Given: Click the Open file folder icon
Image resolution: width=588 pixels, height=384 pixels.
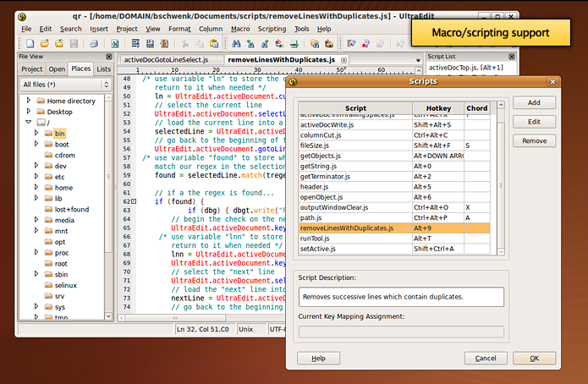Looking at the screenshot, I should pyautogui.click(x=45, y=44).
